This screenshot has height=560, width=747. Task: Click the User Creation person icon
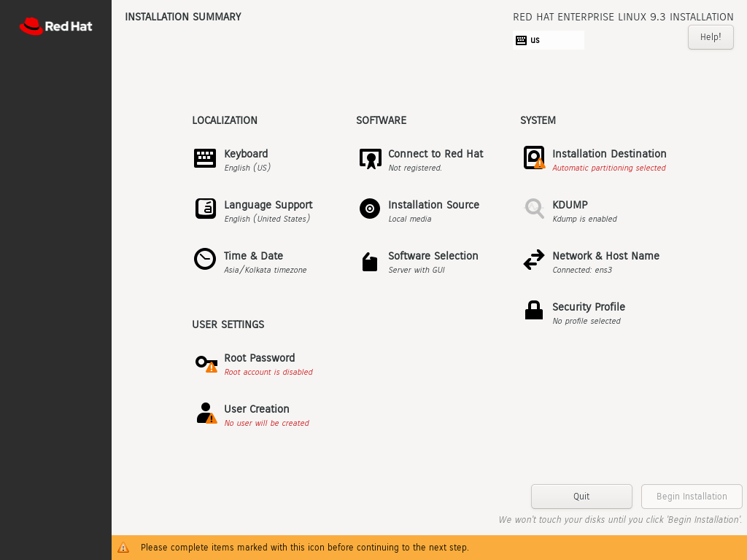[206, 413]
